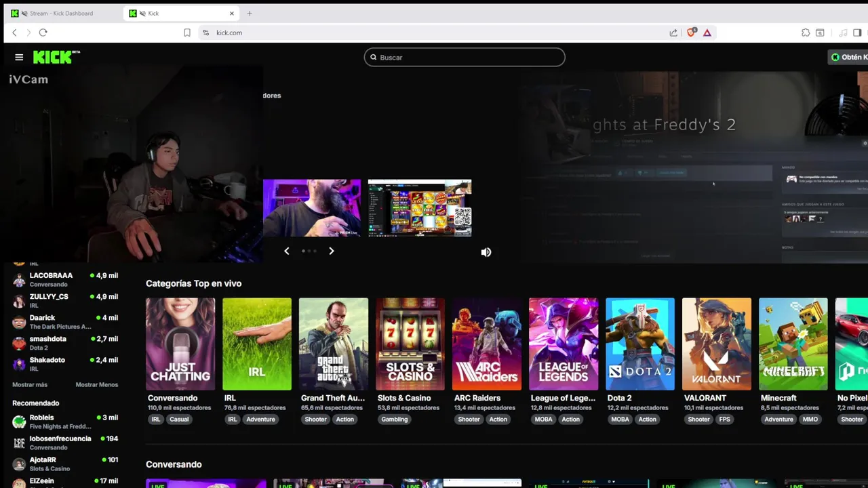Select FPS tag under VALORANT
The width and height of the screenshot is (868, 488).
[x=725, y=420]
